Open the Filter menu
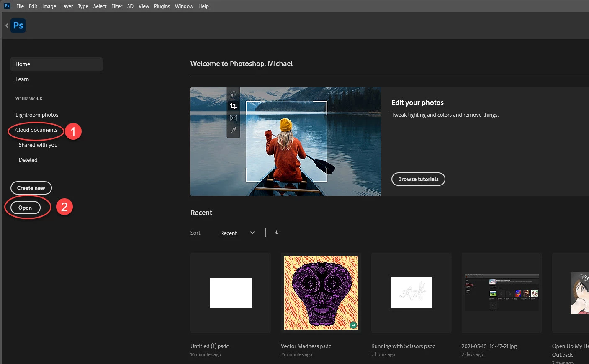589x364 pixels. pyautogui.click(x=117, y=6)
